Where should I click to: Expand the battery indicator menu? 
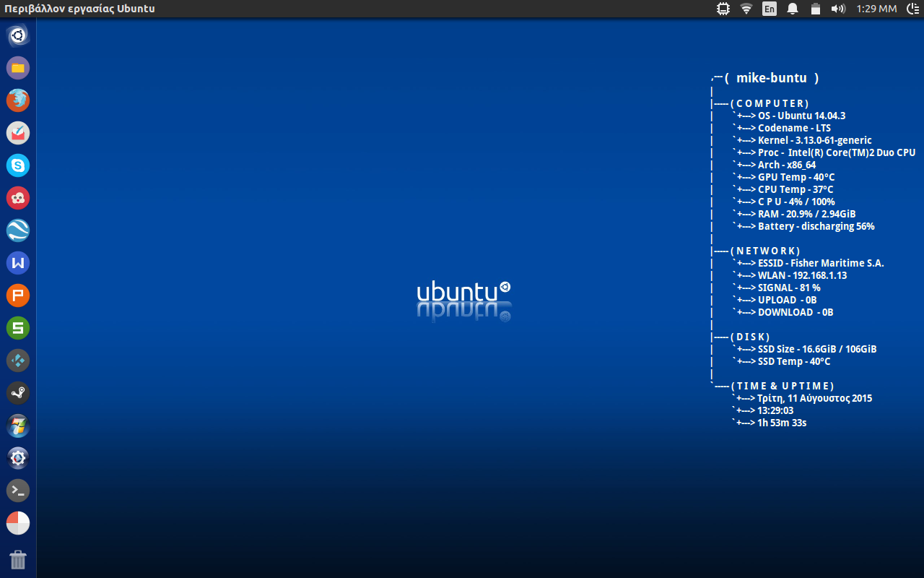click(x=816, y=9)
